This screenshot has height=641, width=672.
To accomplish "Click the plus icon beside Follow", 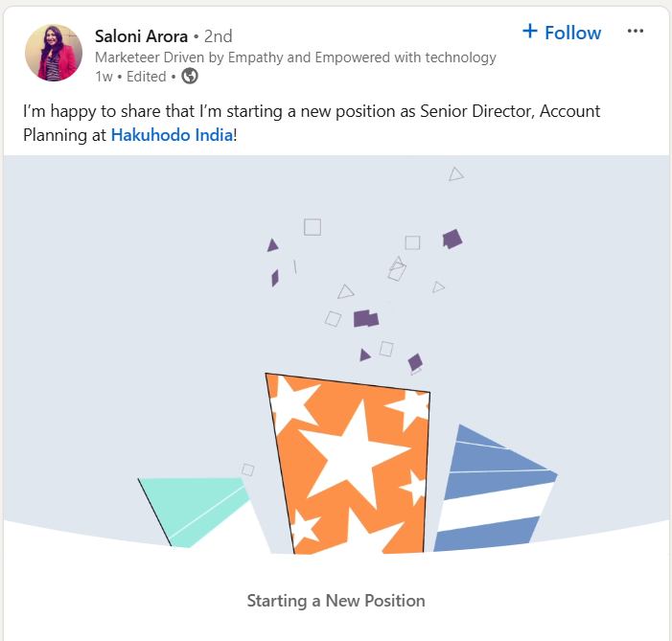I will point(530,31).
